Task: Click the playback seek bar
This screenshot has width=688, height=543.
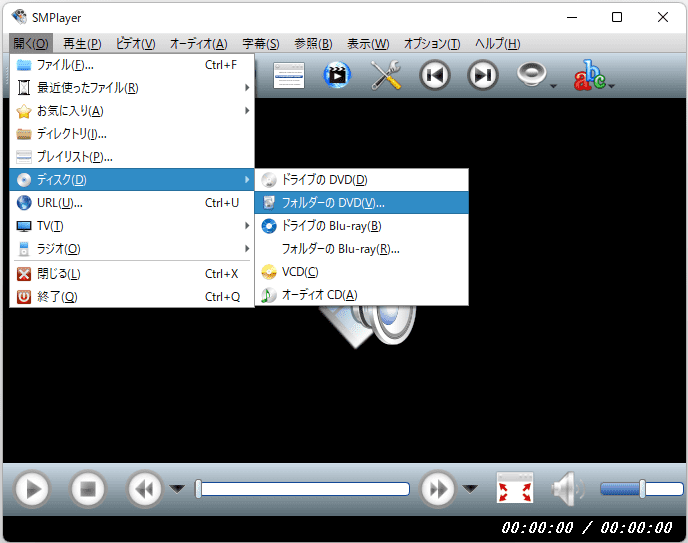Action: tap(302, 489)
